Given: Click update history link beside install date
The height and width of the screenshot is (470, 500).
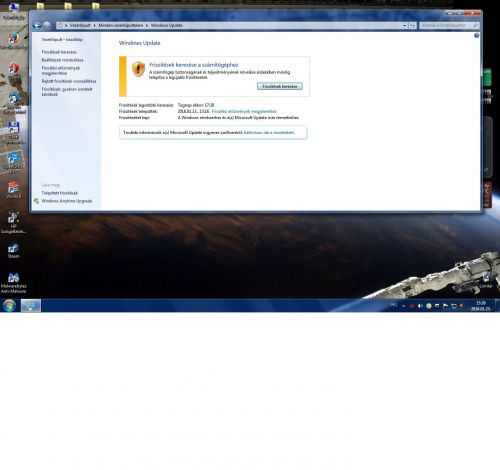Looking at the screenshot, I should (244, 111).
